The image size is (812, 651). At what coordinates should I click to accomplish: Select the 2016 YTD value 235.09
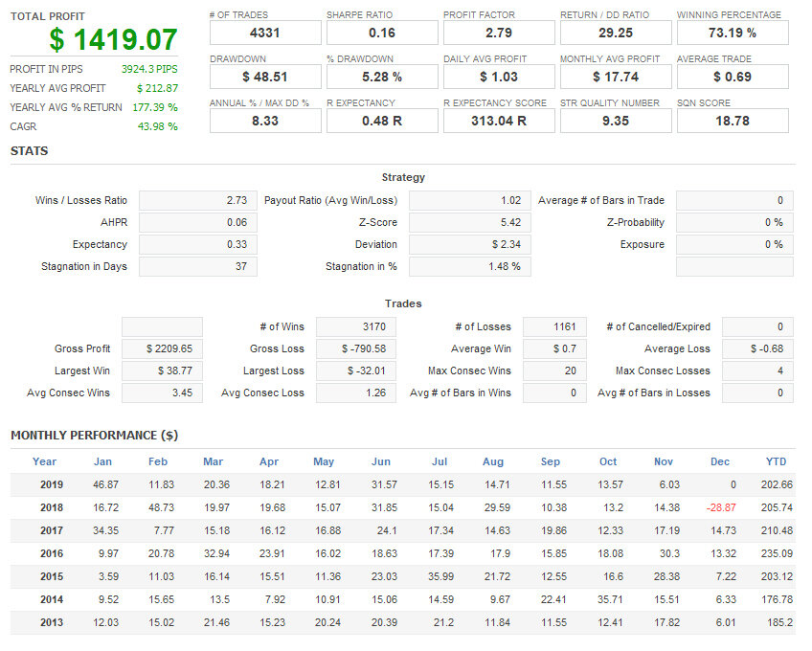click(x=777, y=553)
